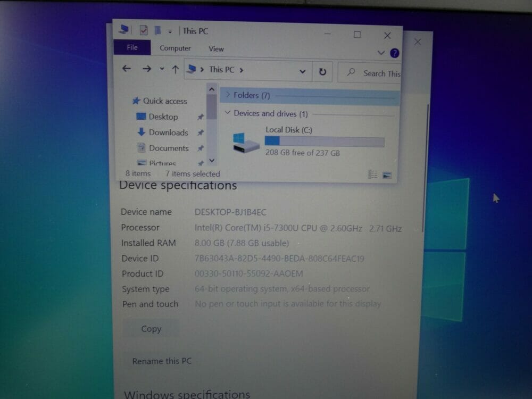
Task: Refresh the This PC view
Action: (x=322, y=72)
